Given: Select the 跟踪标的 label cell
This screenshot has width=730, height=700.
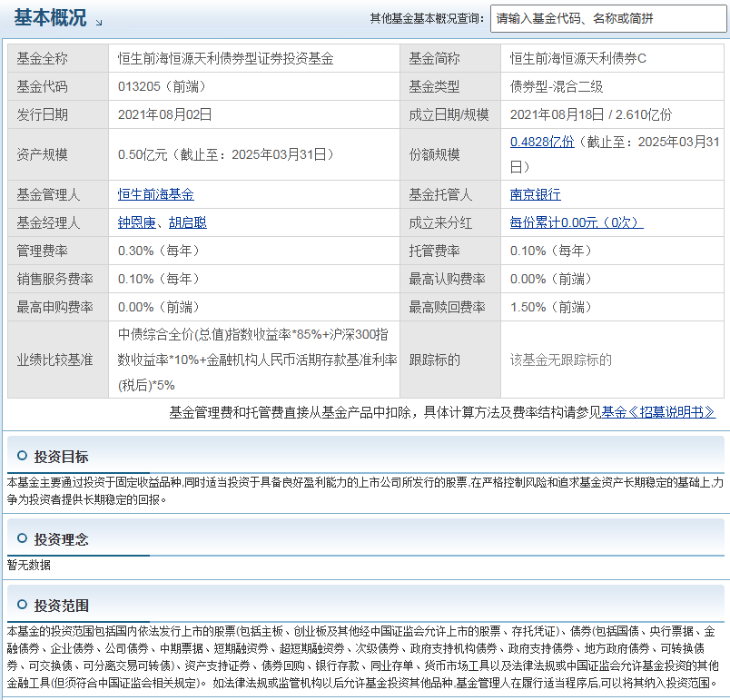Looking at the screenshot, I should (x=450, y=360).
